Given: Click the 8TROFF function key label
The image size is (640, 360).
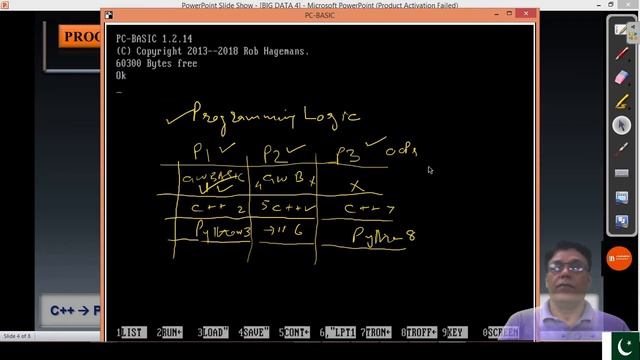Looking at the screenshot, I should (419, 333).
